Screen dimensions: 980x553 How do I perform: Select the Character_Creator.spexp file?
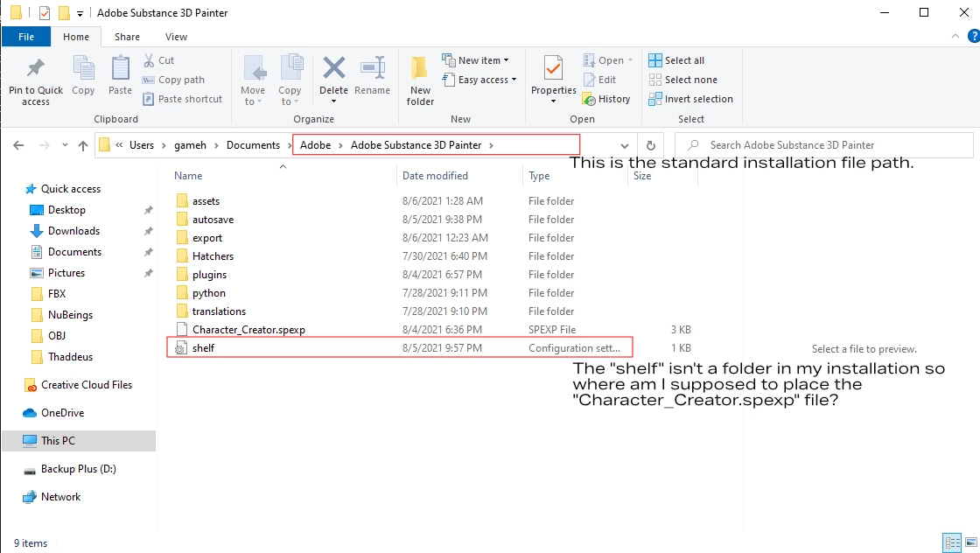pyautogui.click(x=248, y=329)
